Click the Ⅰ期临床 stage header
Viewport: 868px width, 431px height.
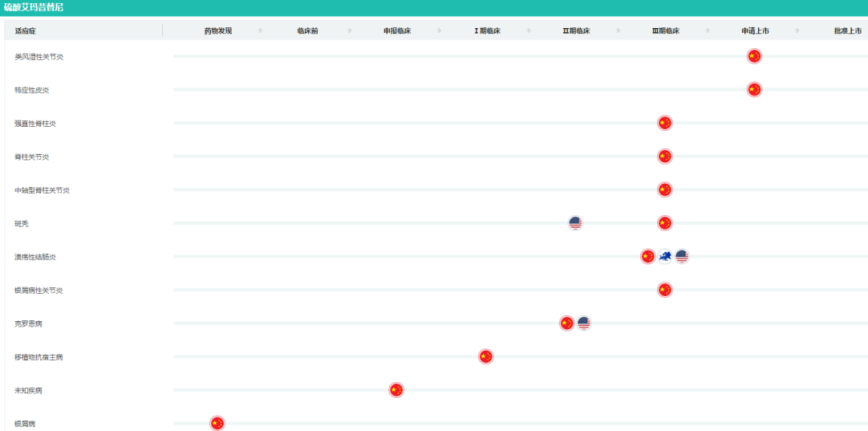(x=487, y=31)
